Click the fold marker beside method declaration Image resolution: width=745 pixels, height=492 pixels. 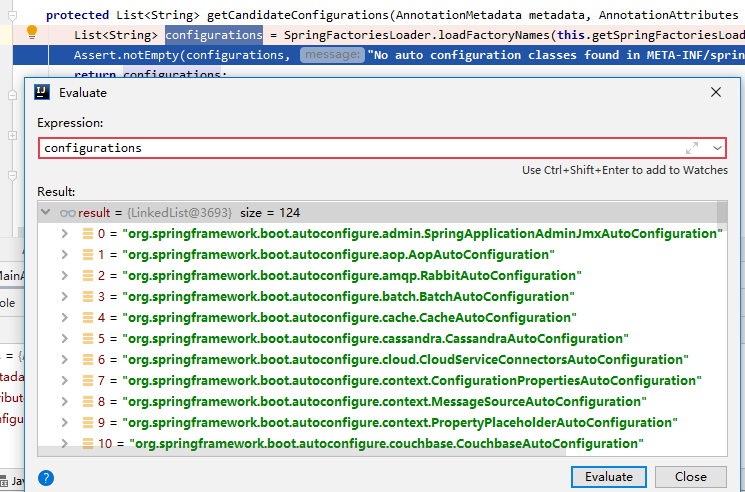tap(13, 16)
